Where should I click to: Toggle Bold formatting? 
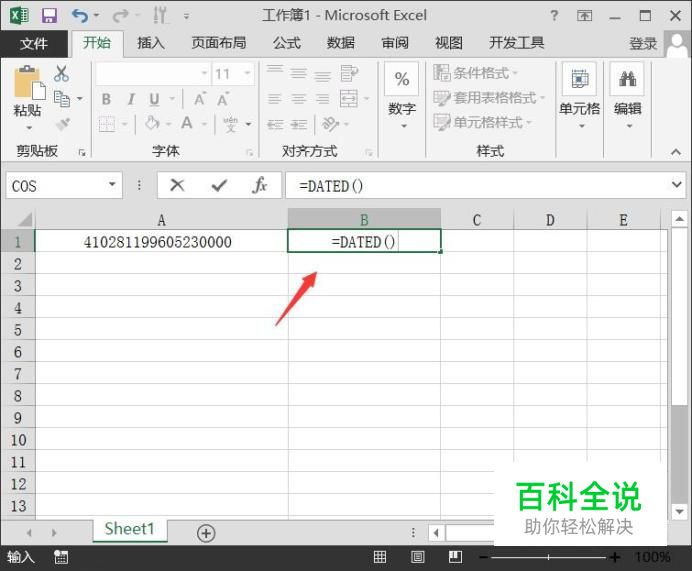coord(106,99)
